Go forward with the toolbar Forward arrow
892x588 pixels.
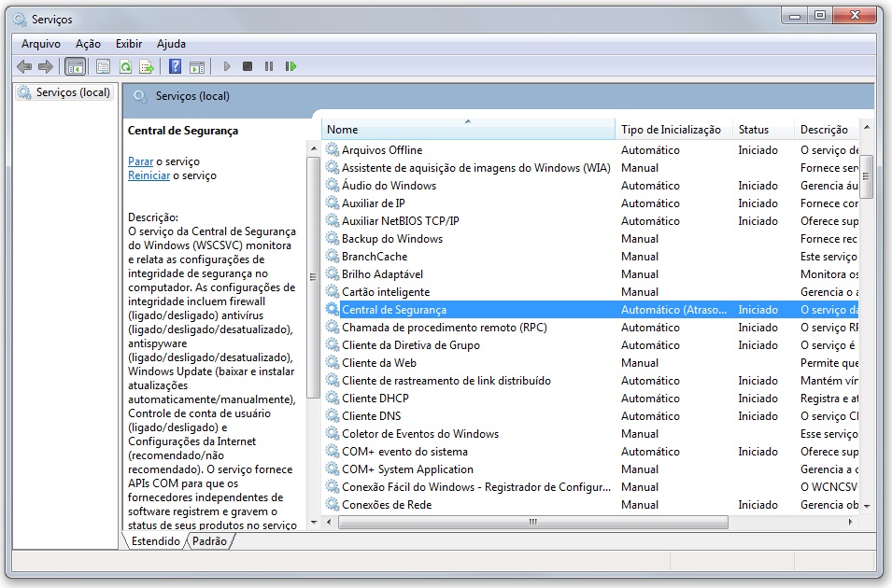46,66
